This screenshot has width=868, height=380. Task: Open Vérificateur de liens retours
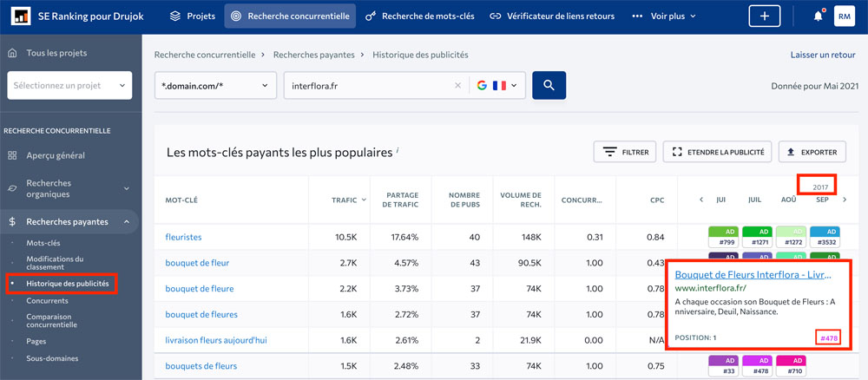click(x=552, y=16)
